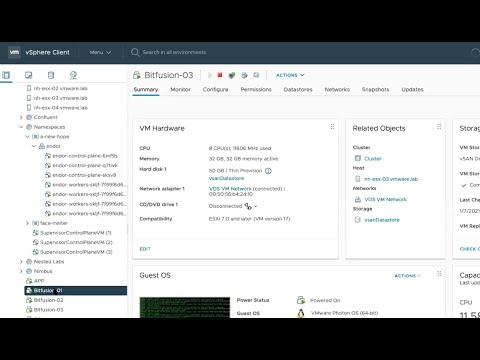Viewport: 480px width, 360px height.
Task: Select the highlighted Bitfusion-01 tree item
Action: [76, 291]
